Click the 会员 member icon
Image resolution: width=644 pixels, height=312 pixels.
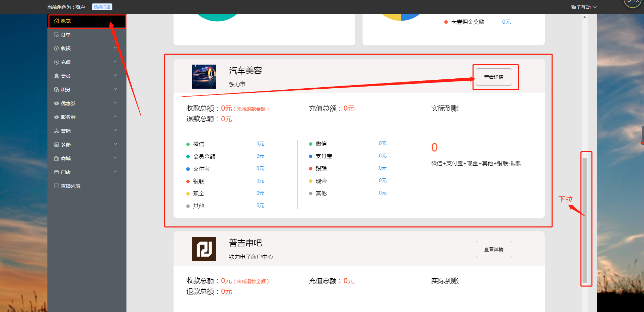point(56,76)
